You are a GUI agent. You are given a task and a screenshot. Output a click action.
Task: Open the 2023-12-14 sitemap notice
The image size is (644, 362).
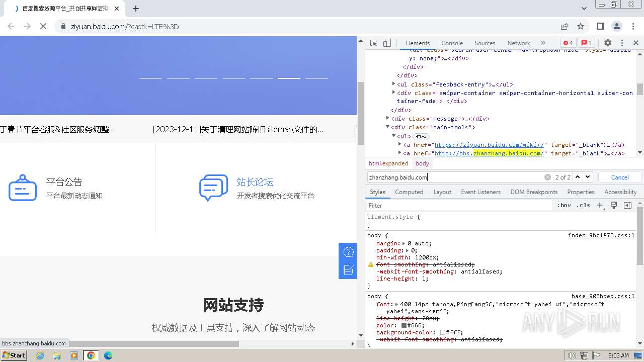pyautogui.click(x=238, y=130)
